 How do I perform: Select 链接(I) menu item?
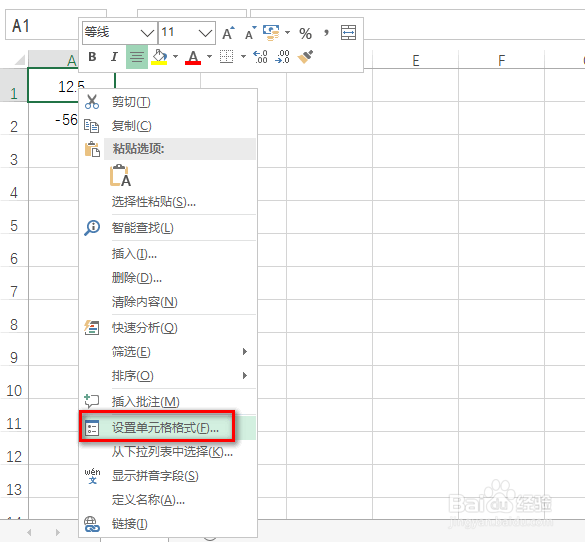point(168,524)
